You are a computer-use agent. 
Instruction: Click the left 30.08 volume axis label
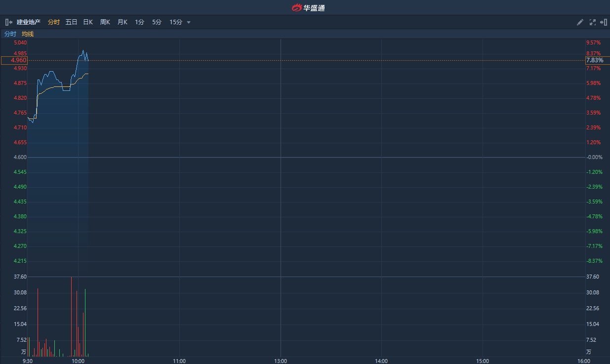(x=20, y=292)
